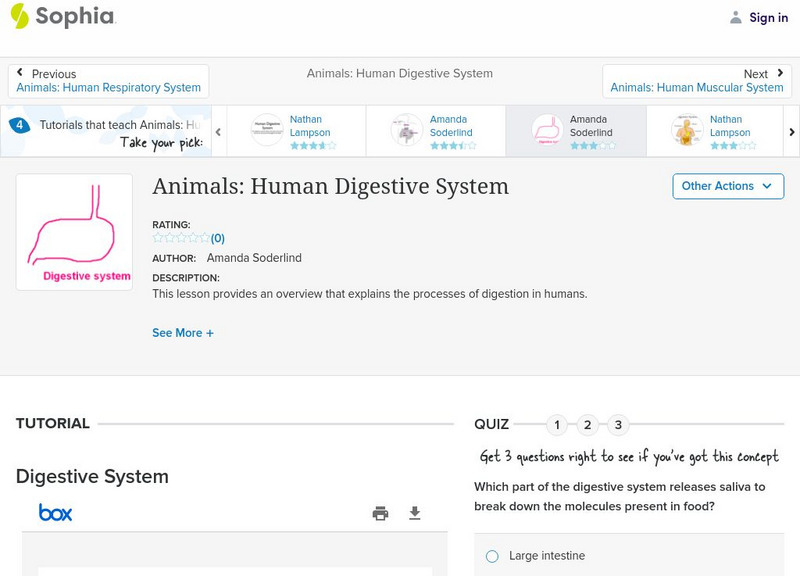The image size is (800, 576).
Task: Open the Other Actions dropdown
Action: pos(728,186)
